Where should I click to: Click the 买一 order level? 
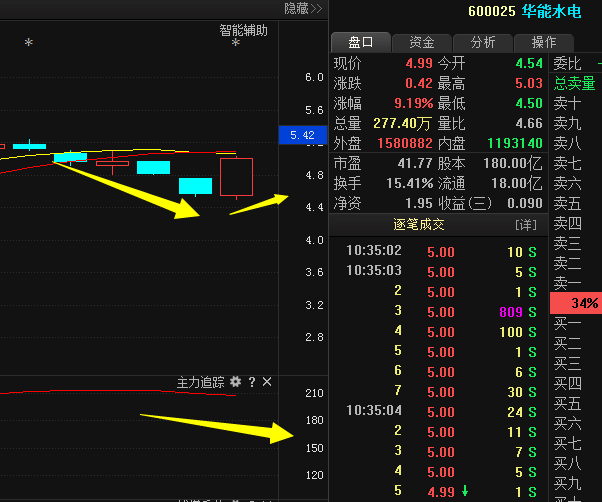tap(567, 323)
